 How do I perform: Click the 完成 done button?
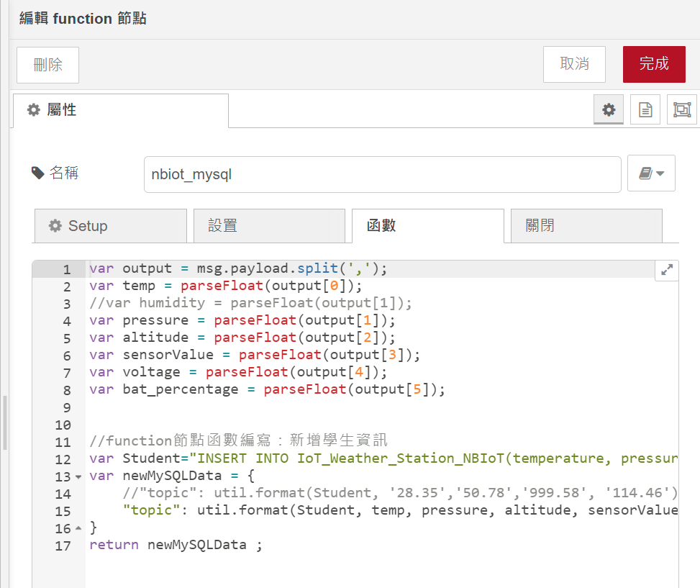(x=654, y=64)
